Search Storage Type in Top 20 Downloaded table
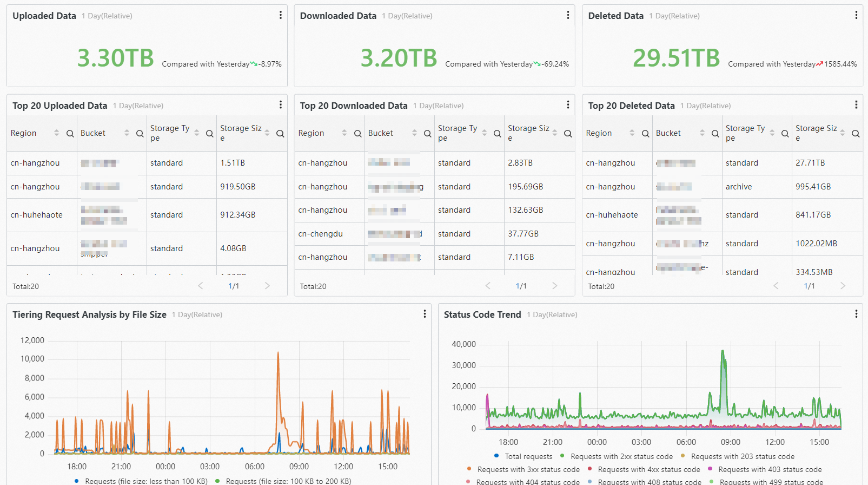This screenshot has height=485, width=868. (497, 133)
